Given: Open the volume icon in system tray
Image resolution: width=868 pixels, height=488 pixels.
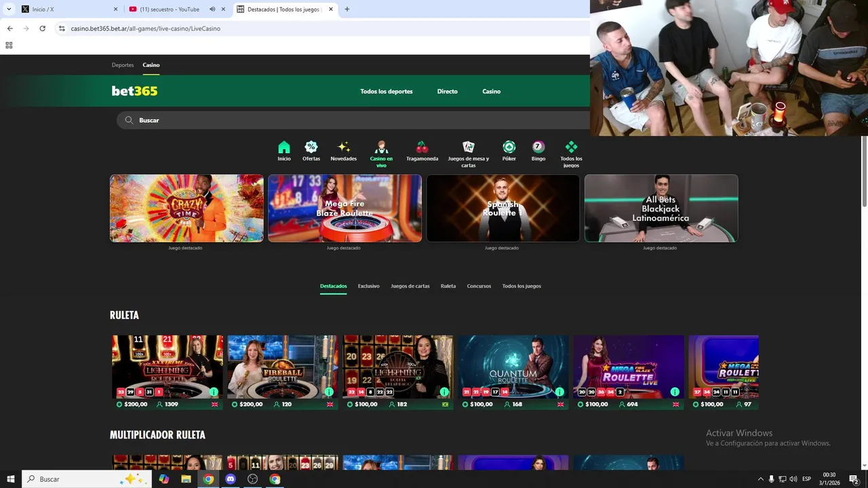Looking at the screenshot, I should pyautogui.click(x=793, y=479).
